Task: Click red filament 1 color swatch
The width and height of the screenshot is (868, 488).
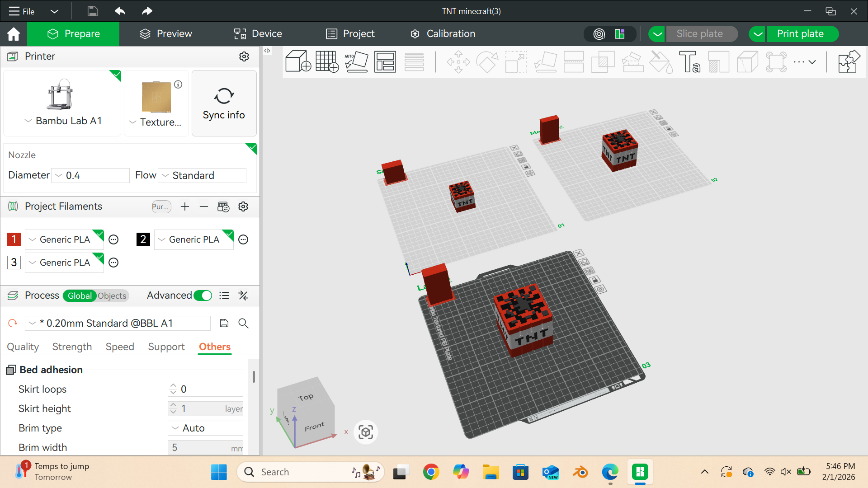Action: pyautogui.click(x=14, y=239)
